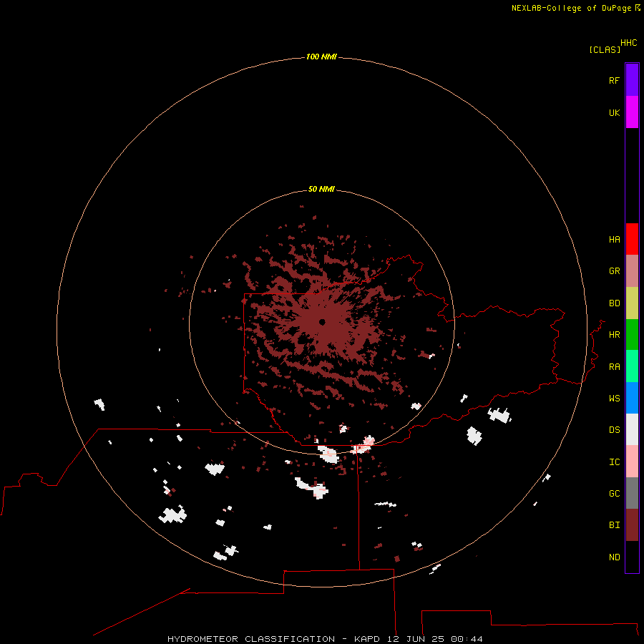Click the GR legend color swatch

click(632, 271)
